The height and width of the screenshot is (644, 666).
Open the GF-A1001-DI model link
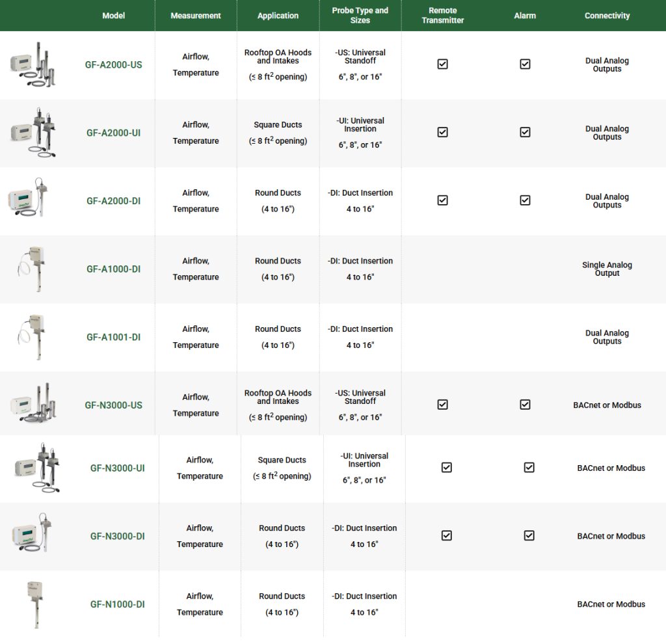tap(113, 338)
